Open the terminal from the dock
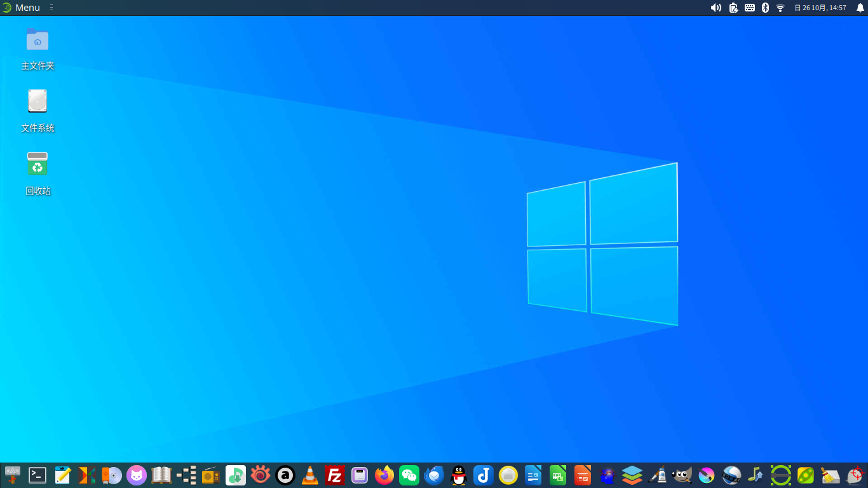Image resolution: width=868 pixels, height=488 pixels. (x=37, y=475)
